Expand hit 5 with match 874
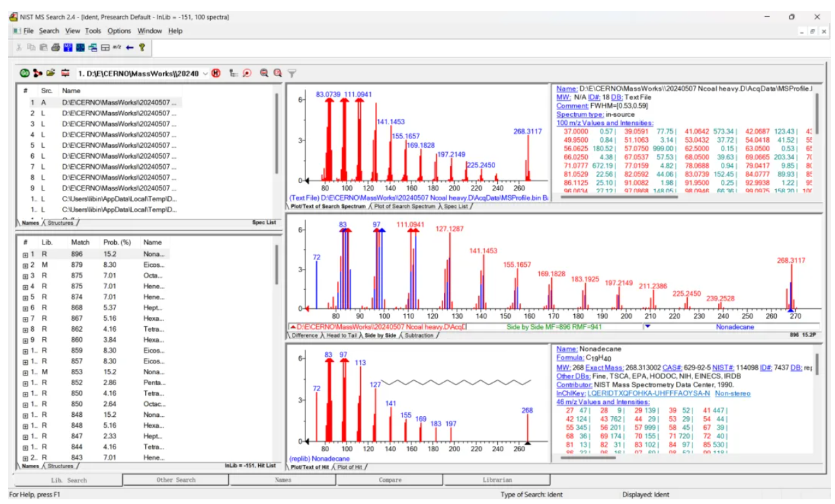The image size is (835, 504). (x=25, y=297)
